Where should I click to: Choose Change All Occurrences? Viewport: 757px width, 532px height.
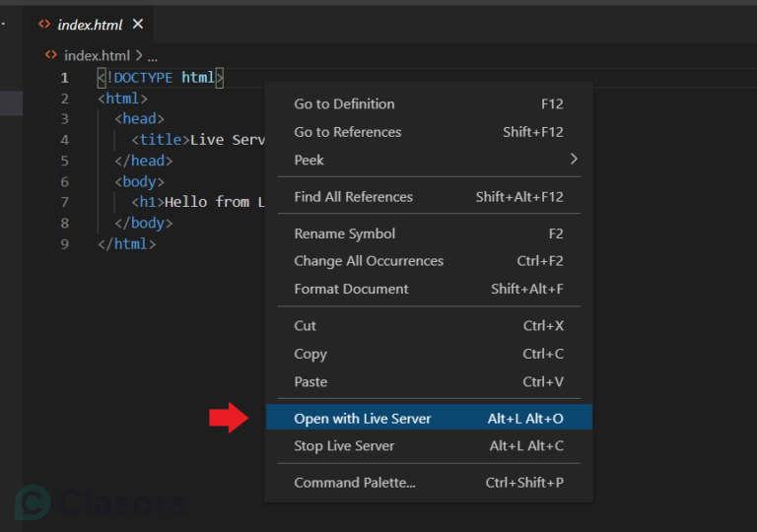point(429,261)
